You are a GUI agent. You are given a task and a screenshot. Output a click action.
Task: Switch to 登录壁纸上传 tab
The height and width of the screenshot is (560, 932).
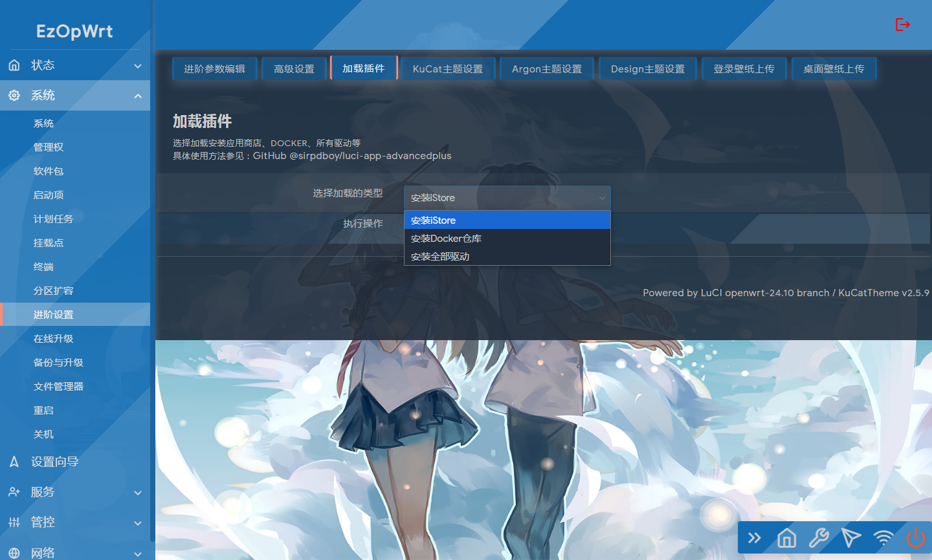(744, 69)
